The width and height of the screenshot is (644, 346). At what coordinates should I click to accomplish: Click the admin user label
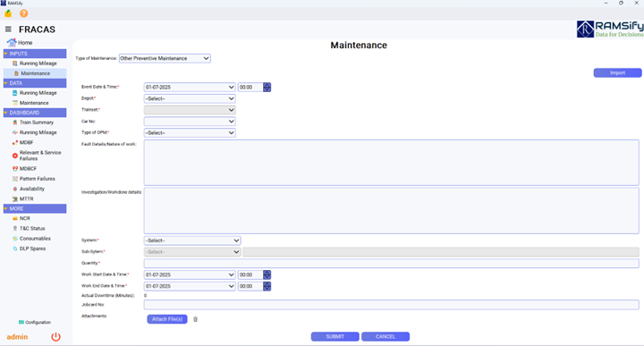[17, 336]
